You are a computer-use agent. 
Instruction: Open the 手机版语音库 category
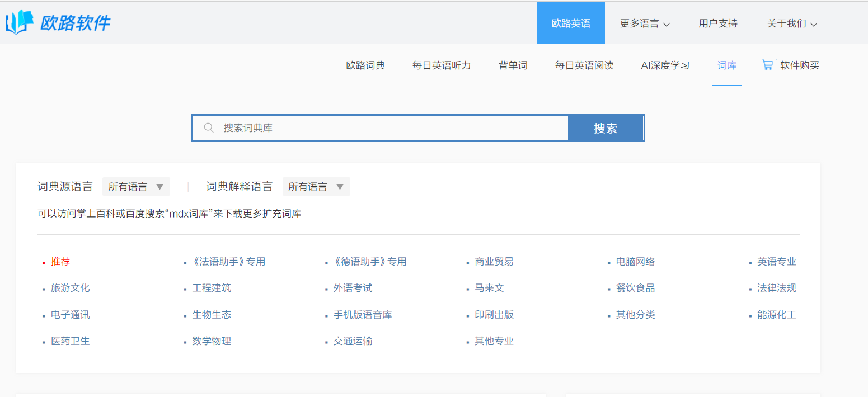pyautogui.click(x=363, y=315)
